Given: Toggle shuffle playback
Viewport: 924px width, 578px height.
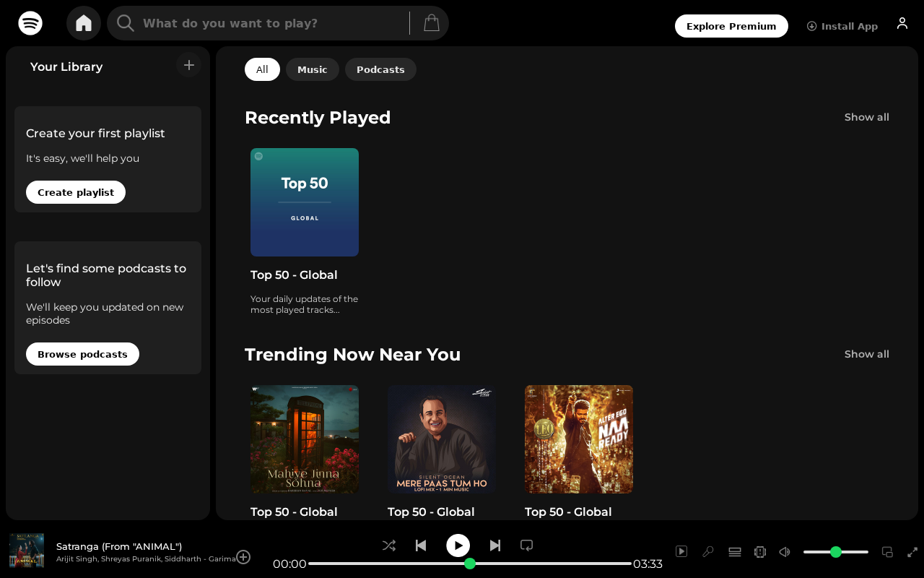Looking at the screenshot, I should 389,545.
